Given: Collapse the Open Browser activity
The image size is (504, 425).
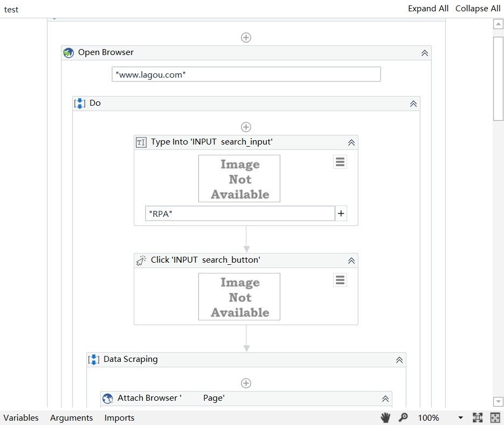Looking at the screenshot, I should pos(424,52).
